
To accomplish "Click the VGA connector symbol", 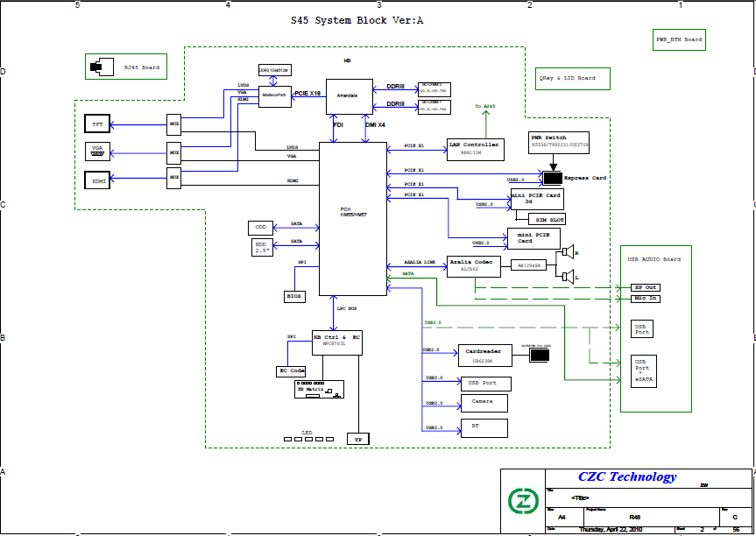I will (97, 154).
